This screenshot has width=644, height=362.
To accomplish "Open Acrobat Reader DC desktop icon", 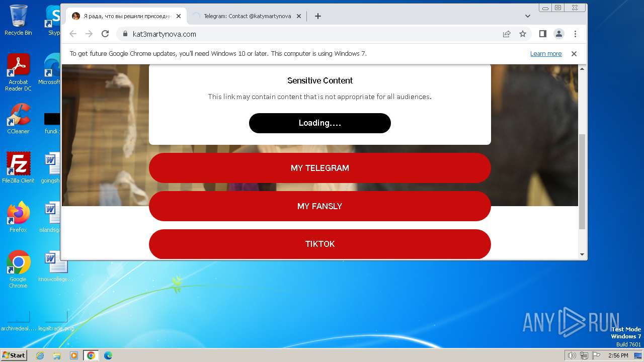I will 18,72.
